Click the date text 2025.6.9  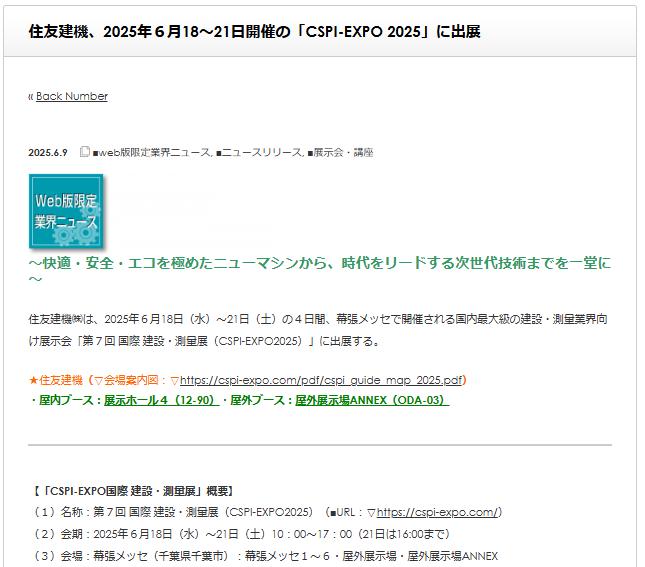[x=48, y=153]
